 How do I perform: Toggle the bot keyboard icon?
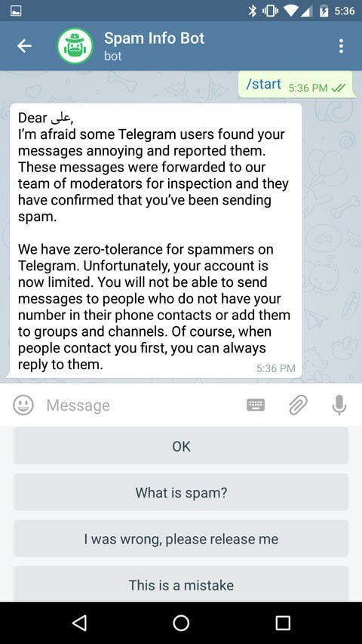(x=256, y=405)
